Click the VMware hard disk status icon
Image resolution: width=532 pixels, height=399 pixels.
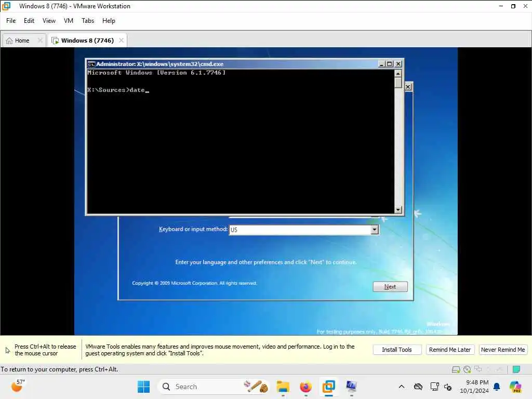coord(456,369)
